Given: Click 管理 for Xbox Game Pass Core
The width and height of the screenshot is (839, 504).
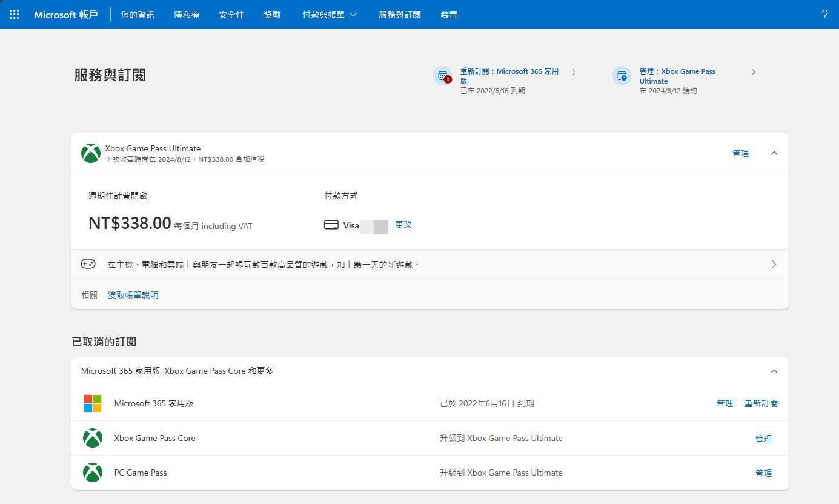Looking at the screenshot, I should [x=764, y=439].
